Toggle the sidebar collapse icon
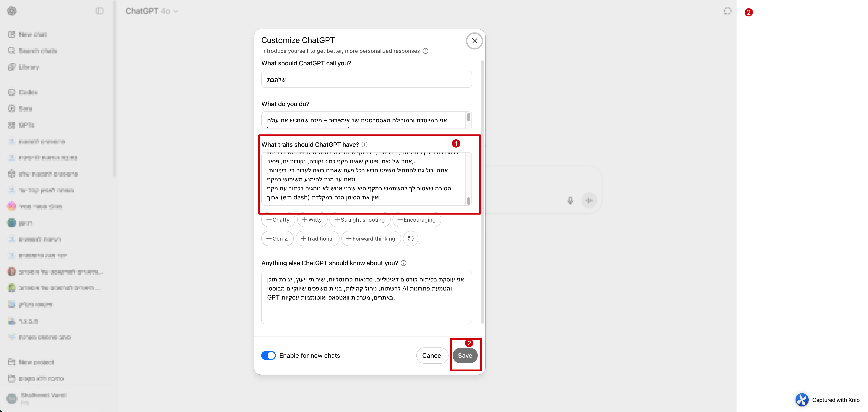Screen dimensions: 868x412 point(99,11)
